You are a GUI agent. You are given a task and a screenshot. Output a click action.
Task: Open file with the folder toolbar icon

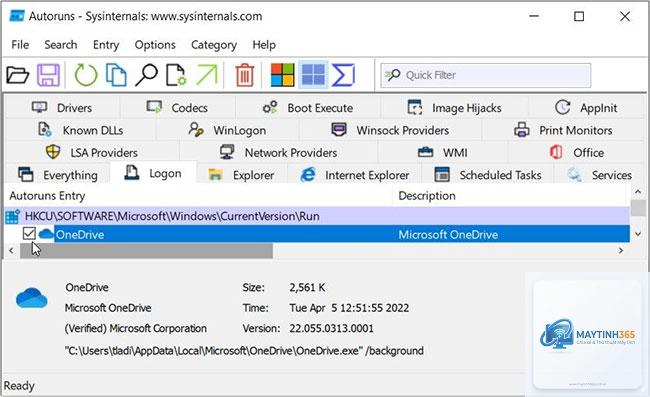click(x=17, y=75)
